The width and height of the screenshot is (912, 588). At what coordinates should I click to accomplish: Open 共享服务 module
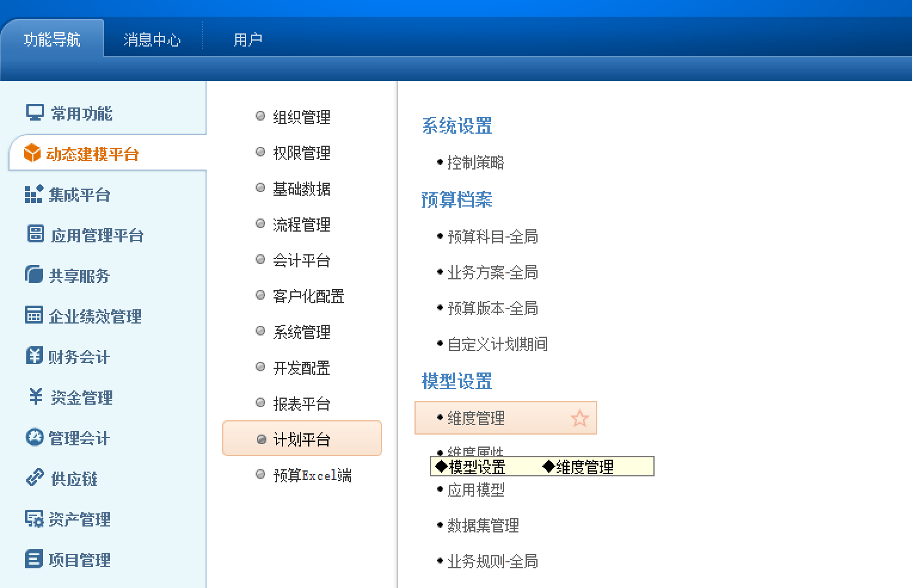point(79,276)
